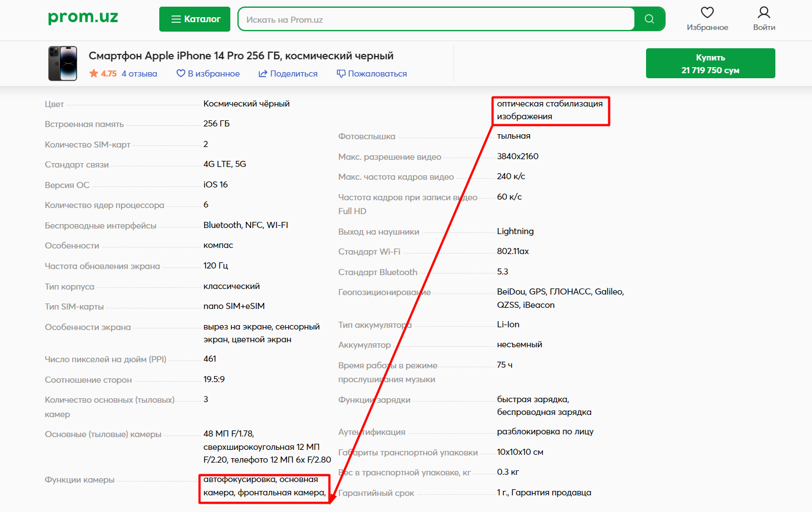Click the несъемный battery value
The width and height of the screenshot is (812, 512).
[x=520, y=344]
